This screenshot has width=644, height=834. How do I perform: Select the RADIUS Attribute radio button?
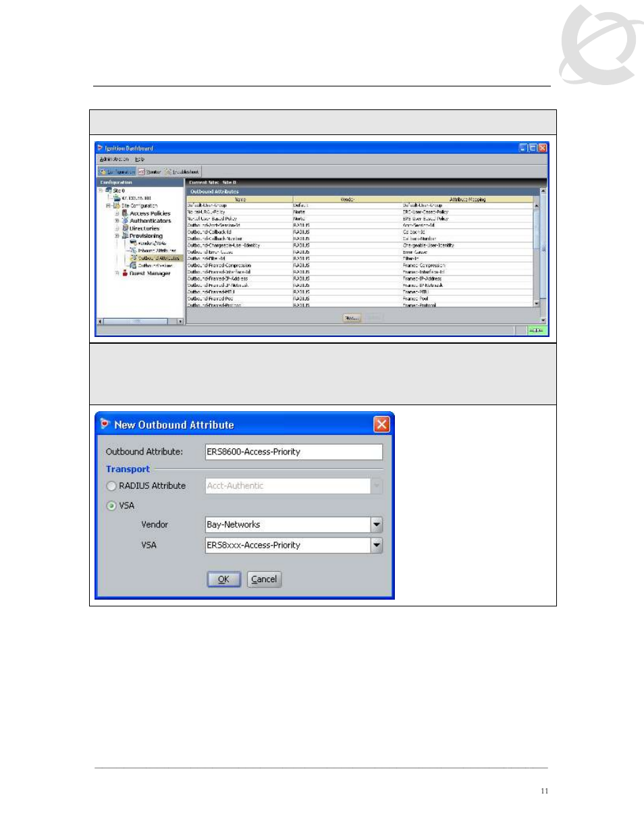(111, 486)
